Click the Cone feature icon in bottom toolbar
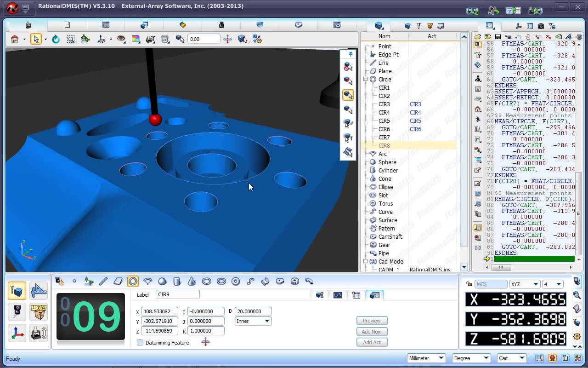The width and height of the screenshot is (588, 368). [192, 281]
